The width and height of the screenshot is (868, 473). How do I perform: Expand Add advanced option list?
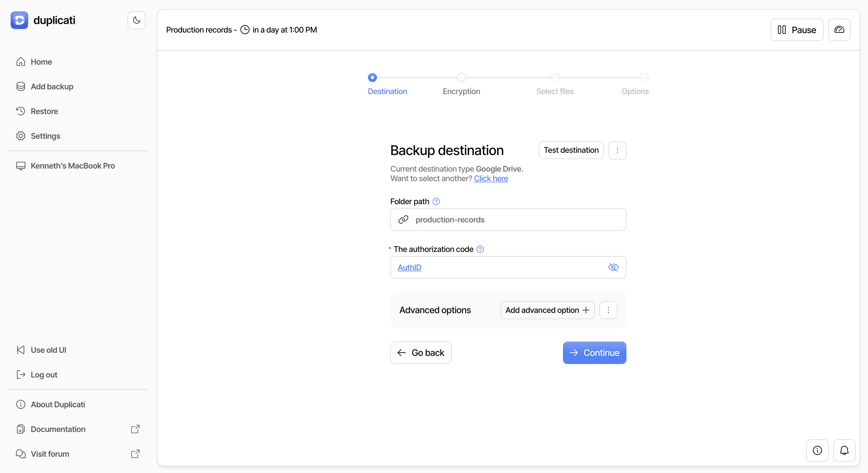(547, 310)
